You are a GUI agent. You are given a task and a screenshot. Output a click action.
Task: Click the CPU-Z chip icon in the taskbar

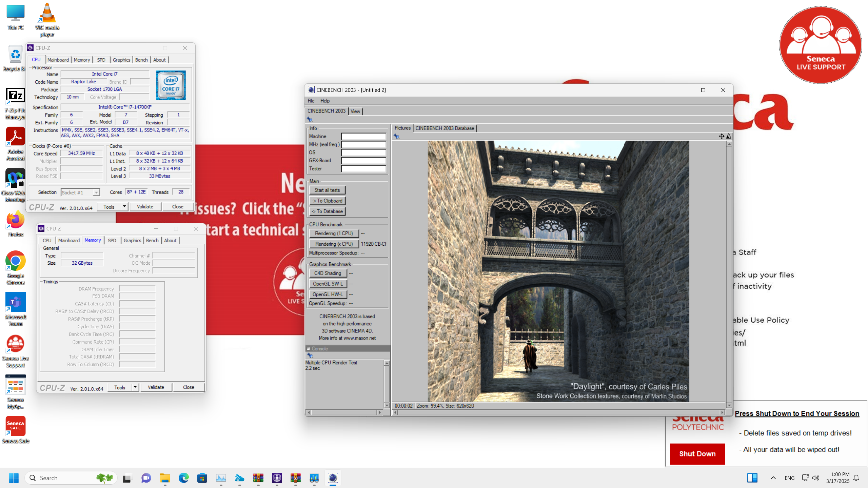277,478
